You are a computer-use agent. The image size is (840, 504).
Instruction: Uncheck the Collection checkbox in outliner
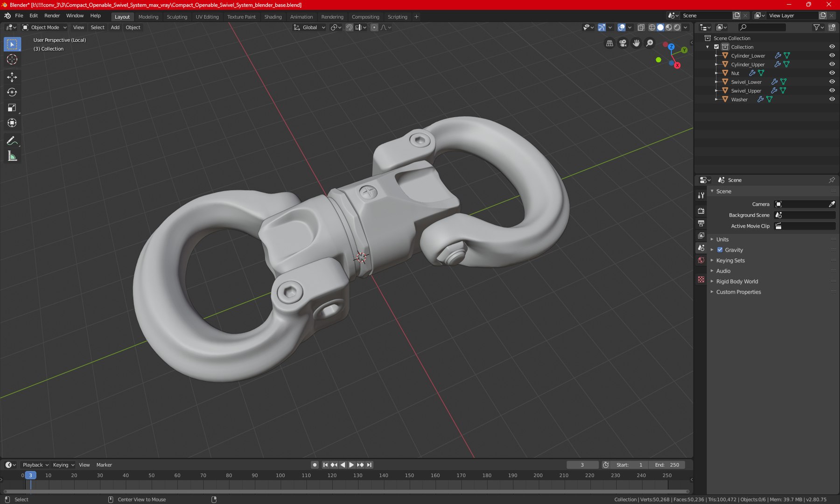click(x=716, y=47)
